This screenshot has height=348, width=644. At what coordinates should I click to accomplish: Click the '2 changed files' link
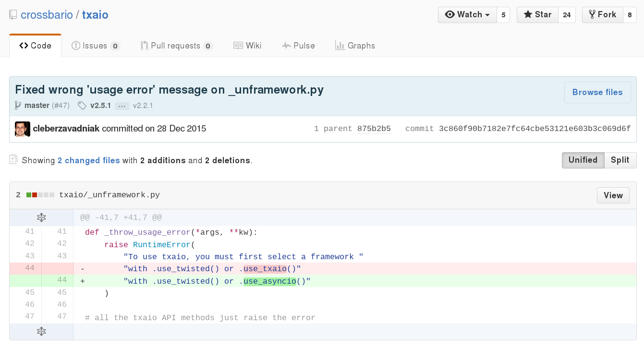[88, 160]
